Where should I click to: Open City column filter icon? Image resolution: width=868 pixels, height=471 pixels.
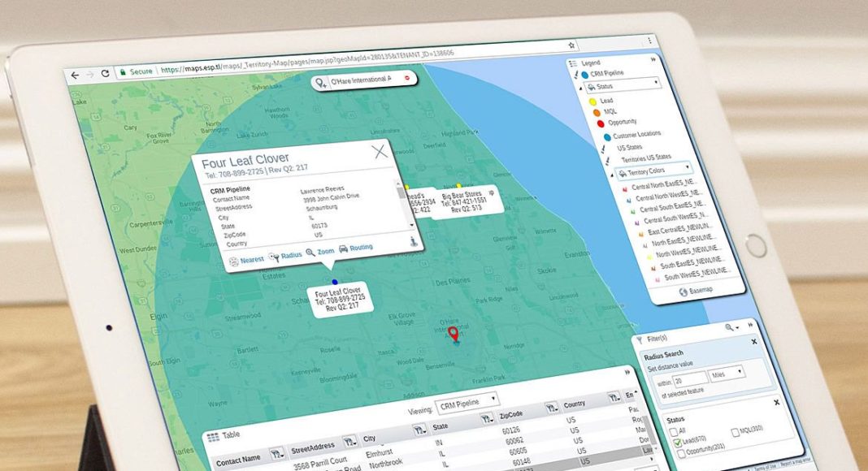419,429
